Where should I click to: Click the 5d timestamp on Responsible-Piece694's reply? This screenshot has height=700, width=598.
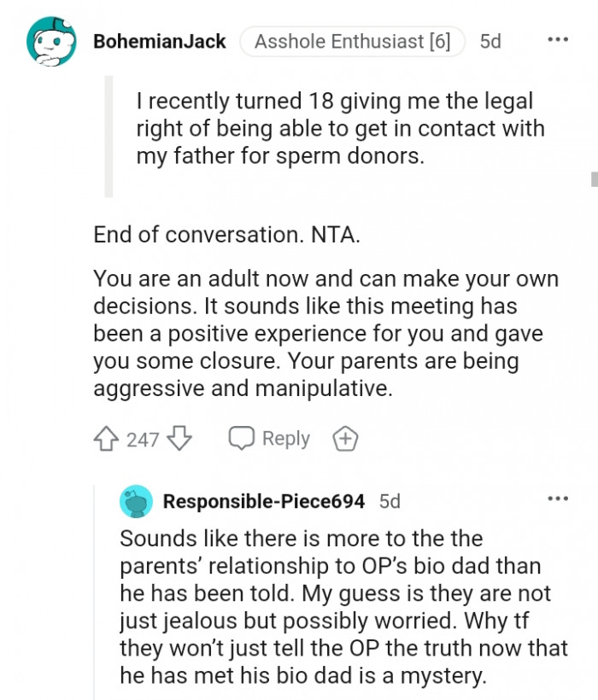tap(390, 501)
